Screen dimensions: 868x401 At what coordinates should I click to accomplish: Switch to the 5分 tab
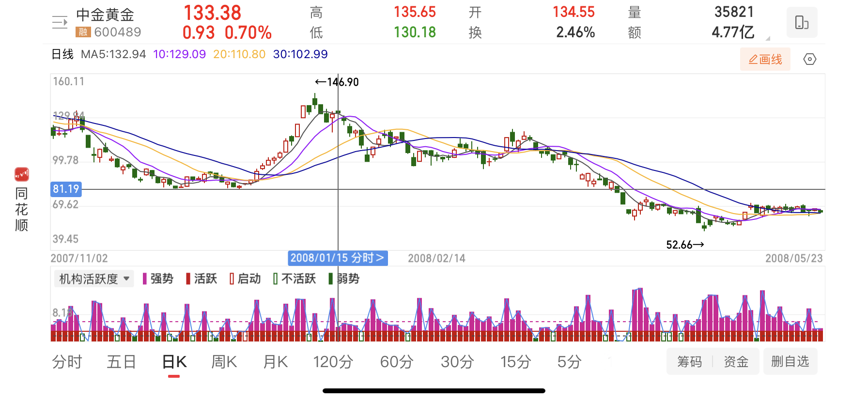(x=569, y=362)
